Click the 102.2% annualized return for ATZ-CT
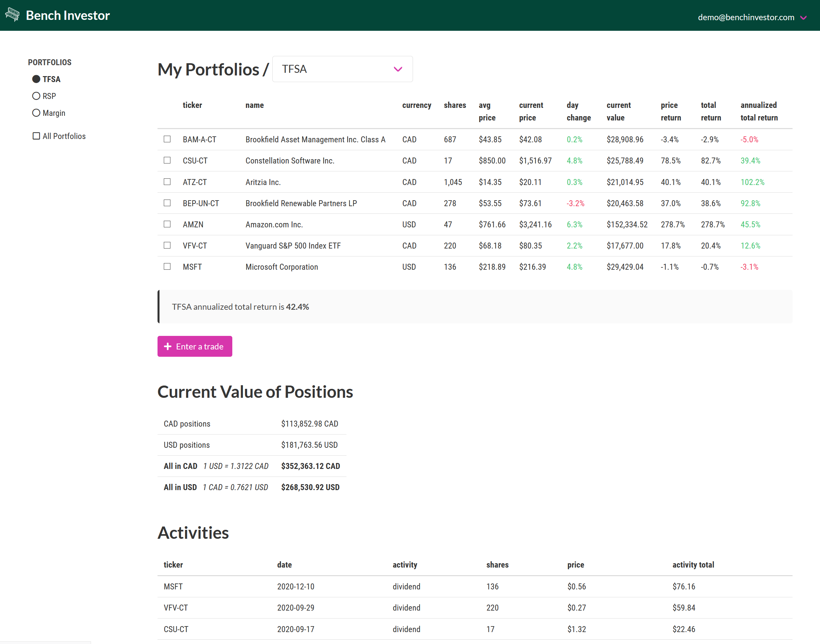The height and width of the screenshot is (644, 820). pyautogui.click(x=752, y=182)
